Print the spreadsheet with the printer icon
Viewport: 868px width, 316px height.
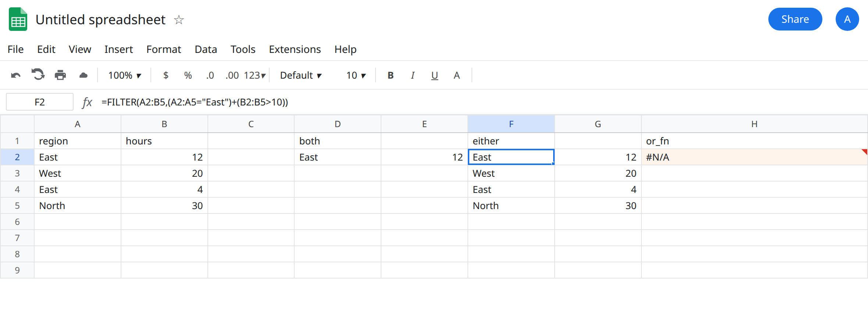(x=60, y=75)
